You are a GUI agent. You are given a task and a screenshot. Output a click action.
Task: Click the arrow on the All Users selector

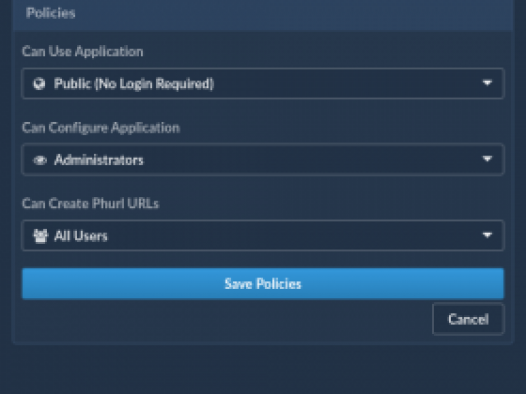tap(487, 235)
